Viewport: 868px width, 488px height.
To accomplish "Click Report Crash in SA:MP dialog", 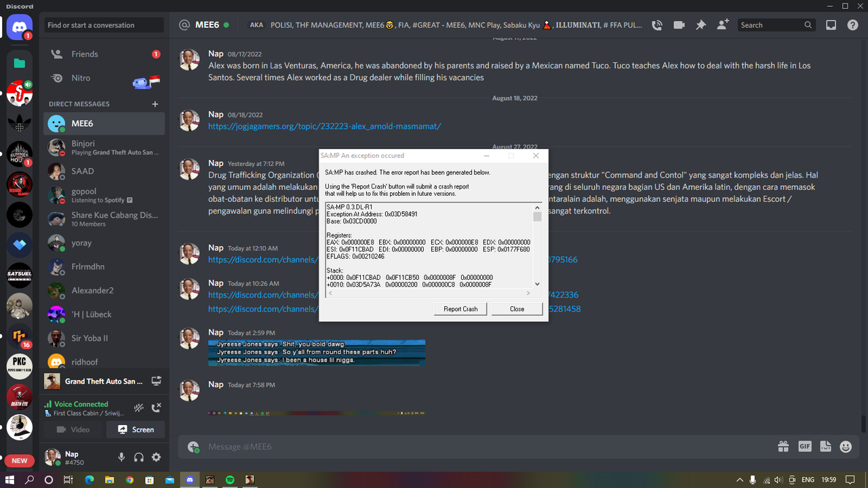I will click(460, 308).
